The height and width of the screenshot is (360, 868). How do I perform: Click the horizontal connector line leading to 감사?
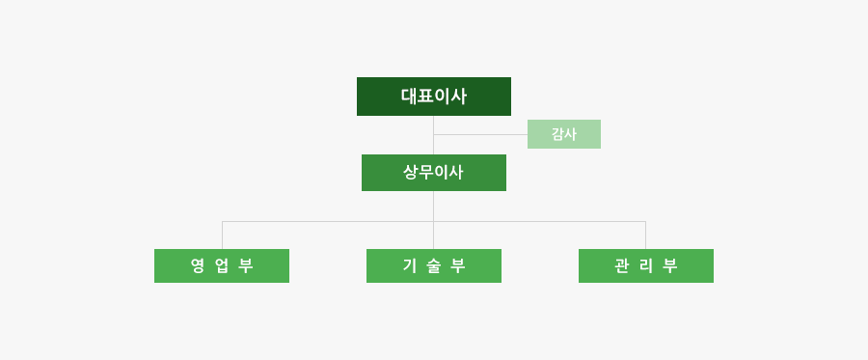pos(480,134)
